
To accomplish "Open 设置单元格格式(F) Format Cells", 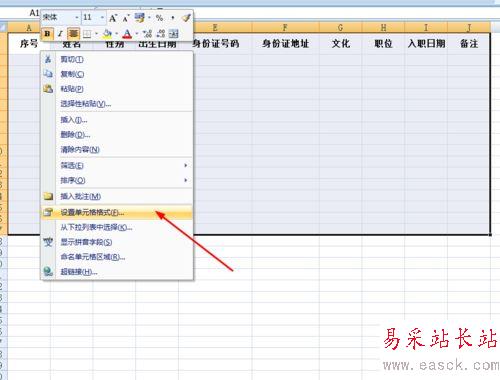I will (x=117, y=212).
